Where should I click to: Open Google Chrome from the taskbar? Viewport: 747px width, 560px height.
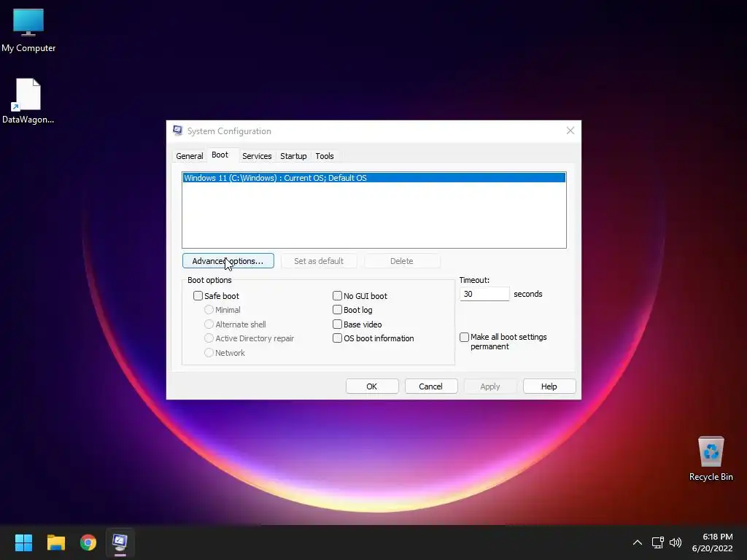[88, 542]
